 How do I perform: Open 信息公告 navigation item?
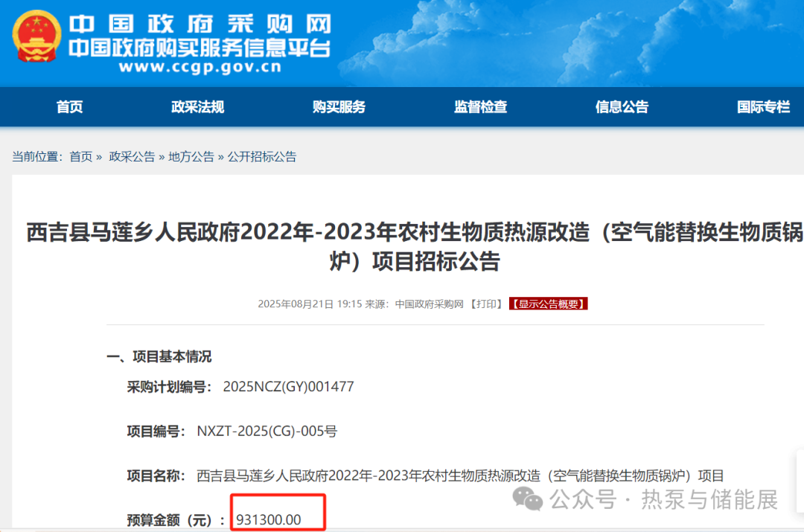(x=622, y=107)
